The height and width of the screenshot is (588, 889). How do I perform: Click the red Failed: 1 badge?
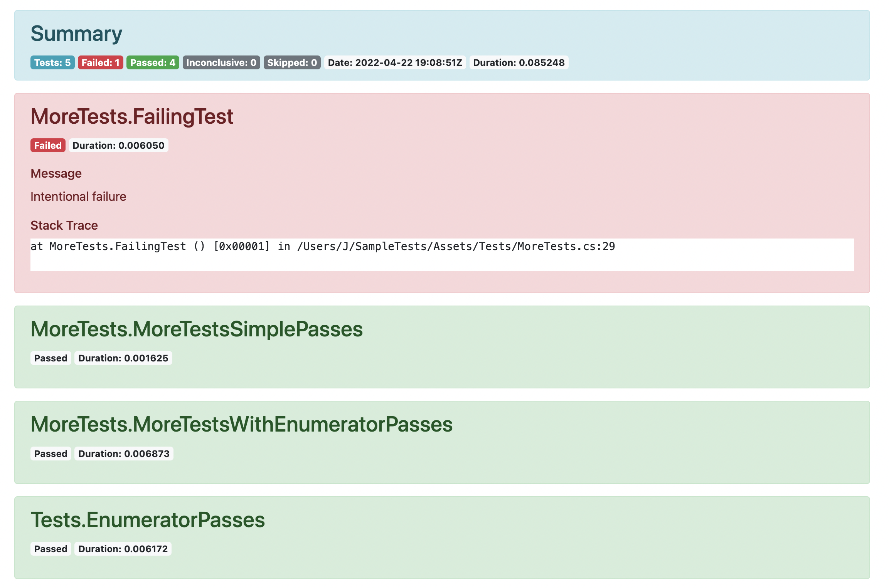100,62
